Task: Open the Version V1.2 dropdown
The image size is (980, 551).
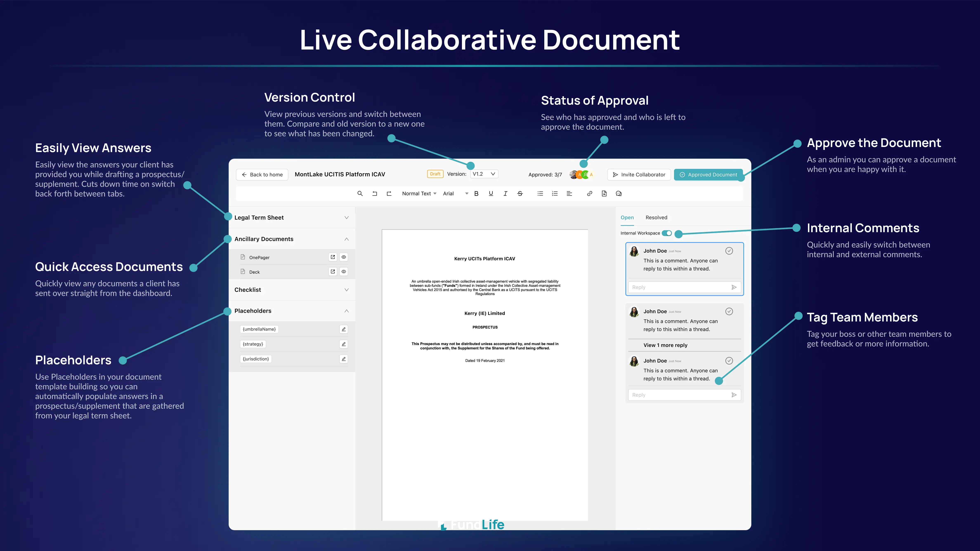Action: (484, 174)
